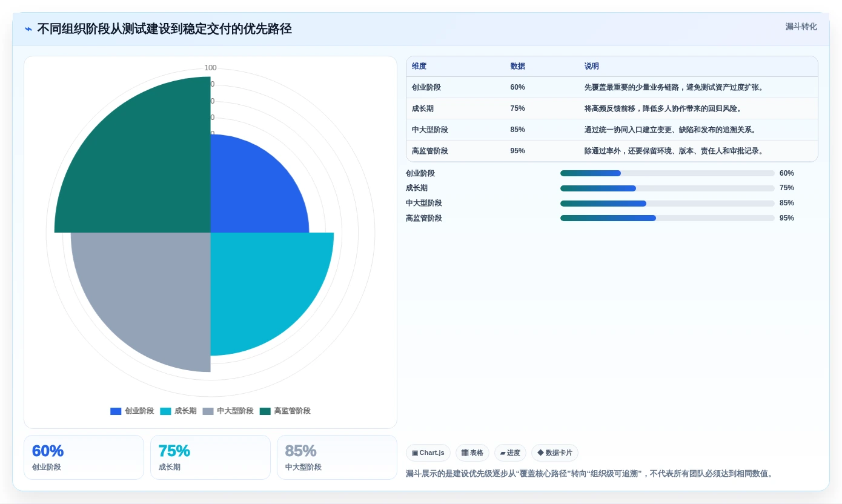Image resolution: width=842 pixels, height=504 pixels.
Task: Click the 高监管阶段 95% progress bar
Action: pyautogui.click(x=668, y=218)
